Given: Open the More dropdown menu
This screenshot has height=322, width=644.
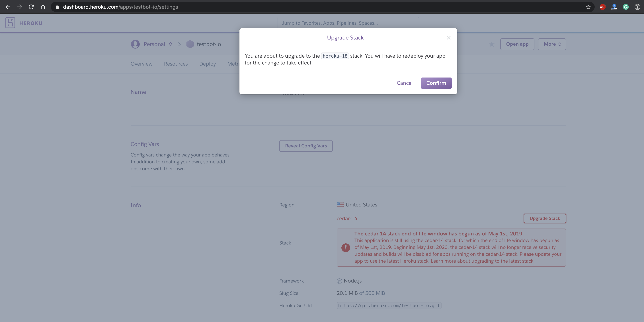Looking at the screenshot, I should coord(552,44).
